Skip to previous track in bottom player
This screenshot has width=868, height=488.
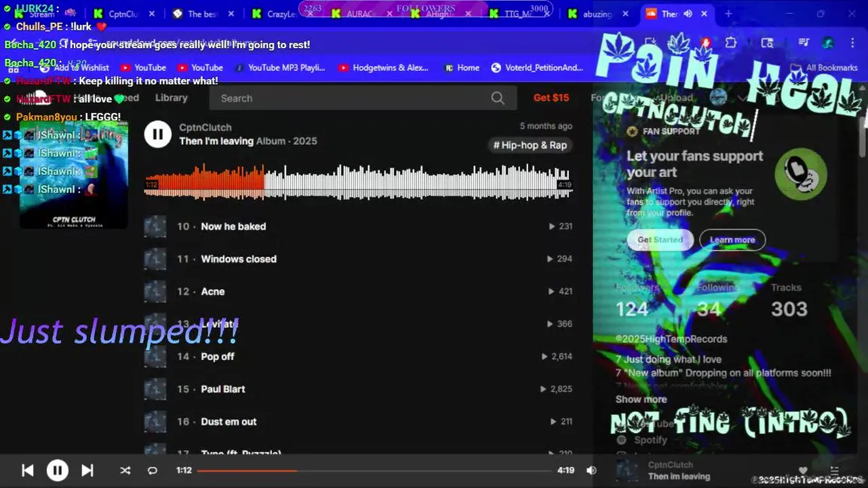[x=28, y=470]
